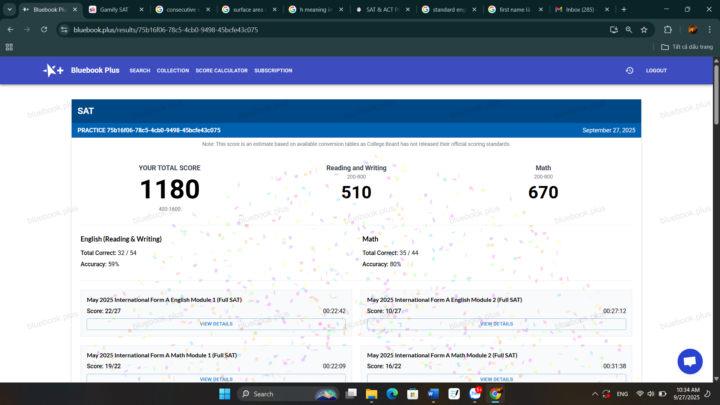Show hidden system tray icons
This screenshot has height=405, width=720.
click(595, 394)
